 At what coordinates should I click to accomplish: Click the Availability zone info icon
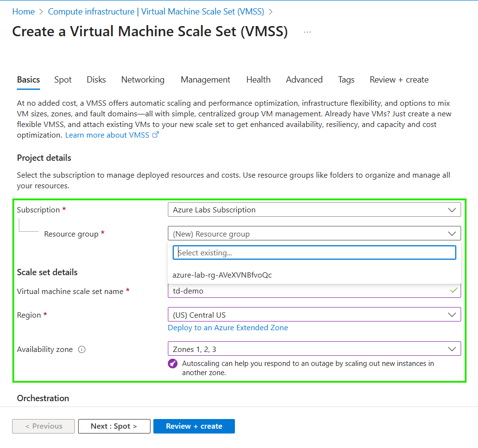(82, 350)
